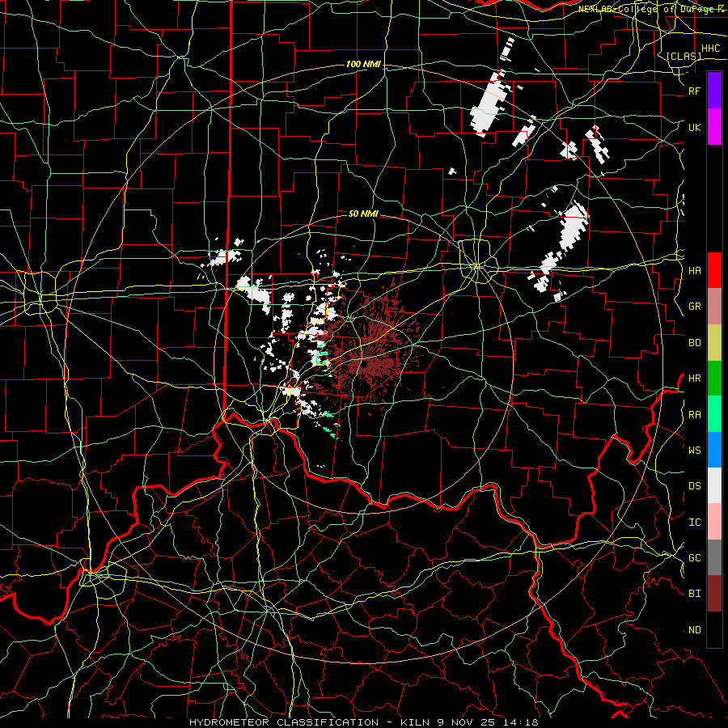Viewport: 728px width, 728px height.
Task: Click the KILN radar site identifier
Action: (x=416, y=722)
